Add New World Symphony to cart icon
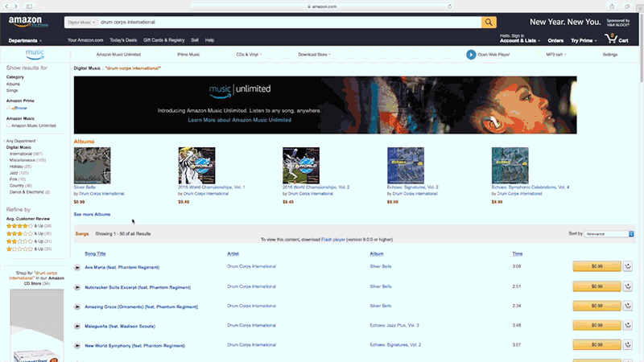 pyautogui.click(x=628, y=345)
